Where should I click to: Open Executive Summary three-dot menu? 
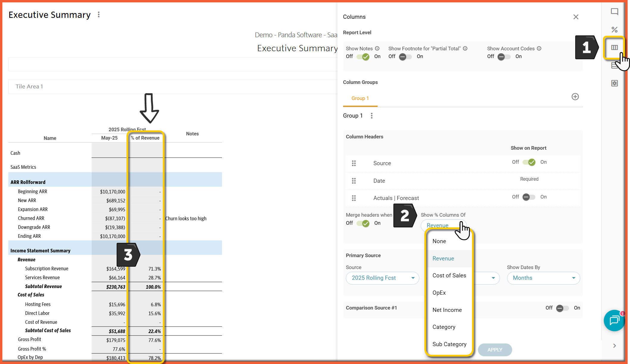(99, 15)
